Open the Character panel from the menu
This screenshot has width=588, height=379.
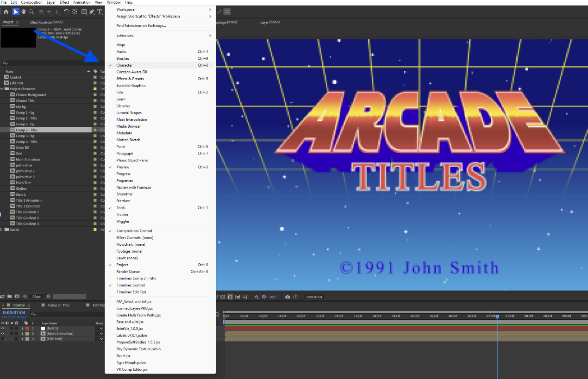[124, 65]
